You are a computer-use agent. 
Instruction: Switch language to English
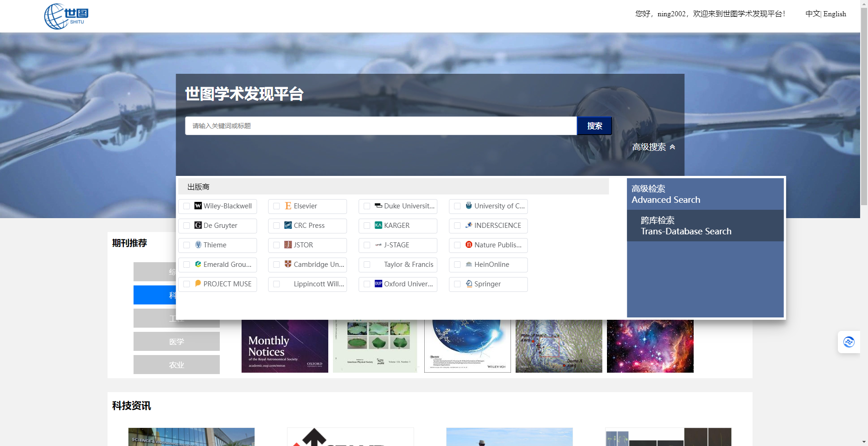click(835, 14)
